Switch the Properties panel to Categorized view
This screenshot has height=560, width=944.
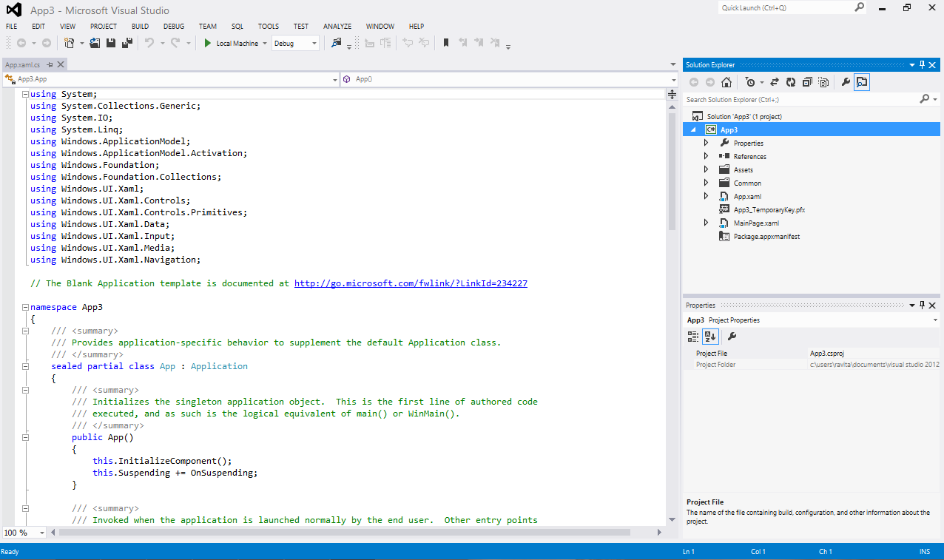pyautogui.click(x=693, y=336)
